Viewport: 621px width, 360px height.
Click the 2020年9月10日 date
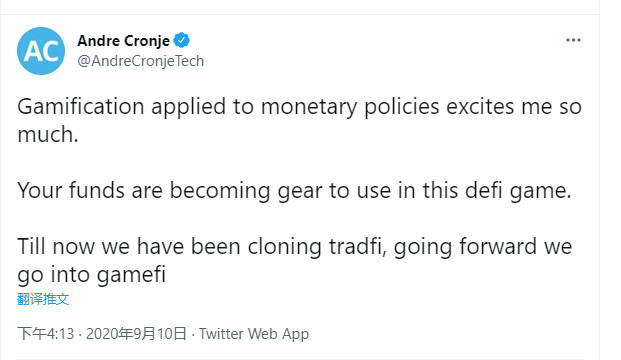coord(136,334)
